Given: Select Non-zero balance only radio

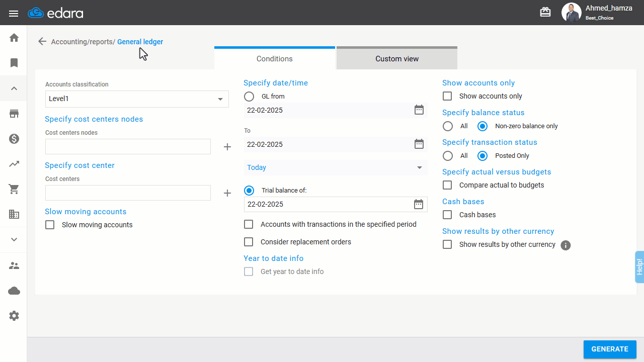Looking at the screenshot, I should click(482, 126).
